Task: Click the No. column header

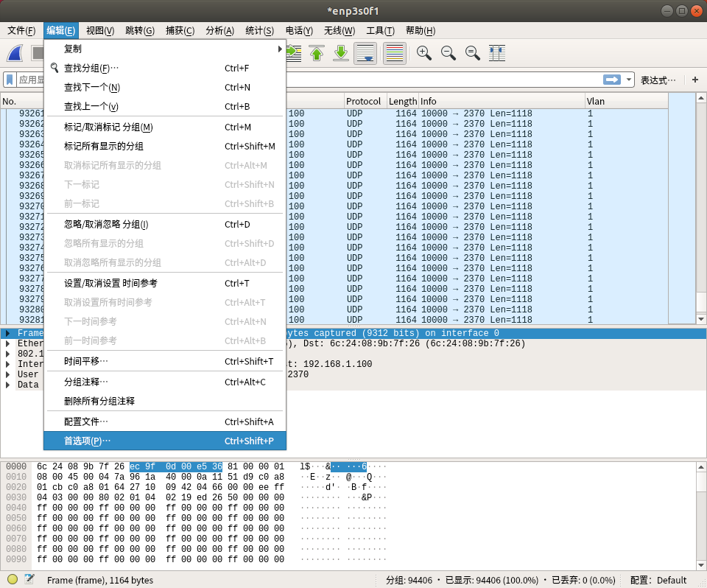Action: click(x=23, y=101)
